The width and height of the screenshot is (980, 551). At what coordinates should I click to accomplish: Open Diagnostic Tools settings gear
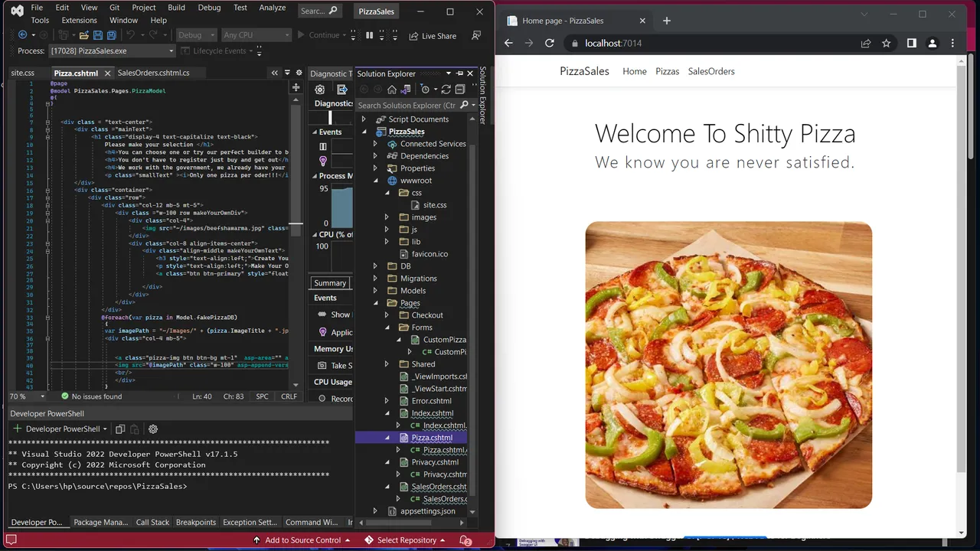(x=320, y=90)
